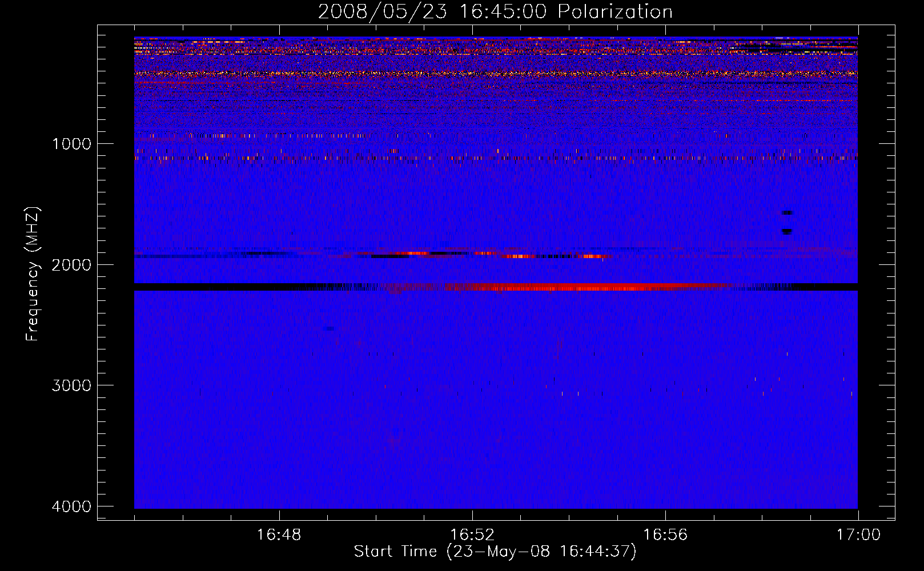This screenshot has height=571, width=924.
Task: Click the 1000 frequency tick label
Action: [x=71, y=144]
